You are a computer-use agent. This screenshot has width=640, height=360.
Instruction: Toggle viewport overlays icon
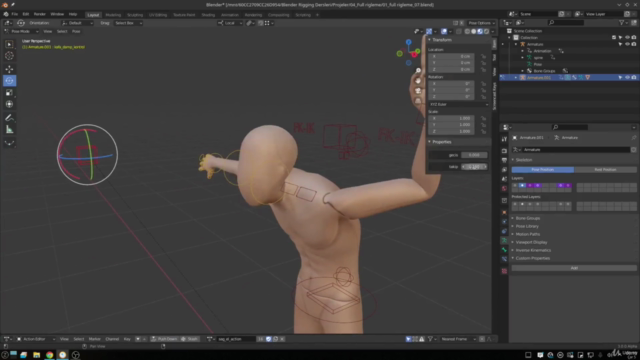444,31
